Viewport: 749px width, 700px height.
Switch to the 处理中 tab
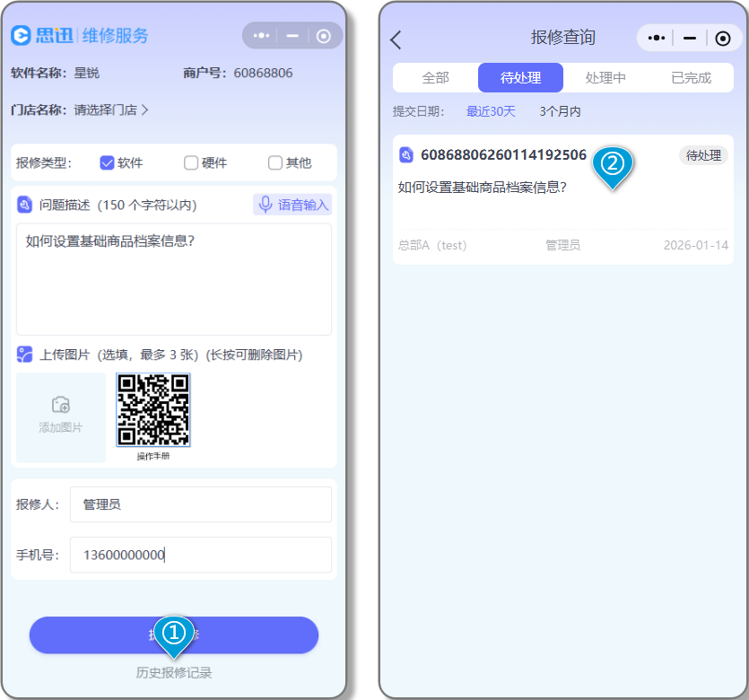[x=605, y=78]
